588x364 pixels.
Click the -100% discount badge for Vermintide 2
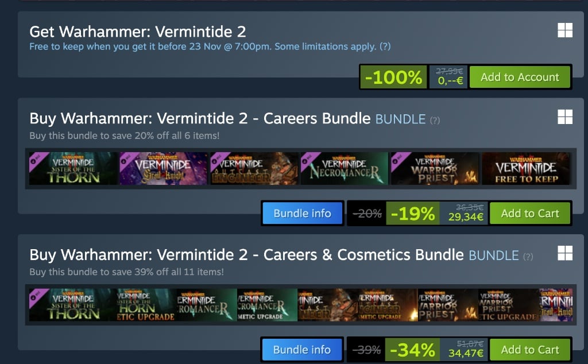click(393, 78)
